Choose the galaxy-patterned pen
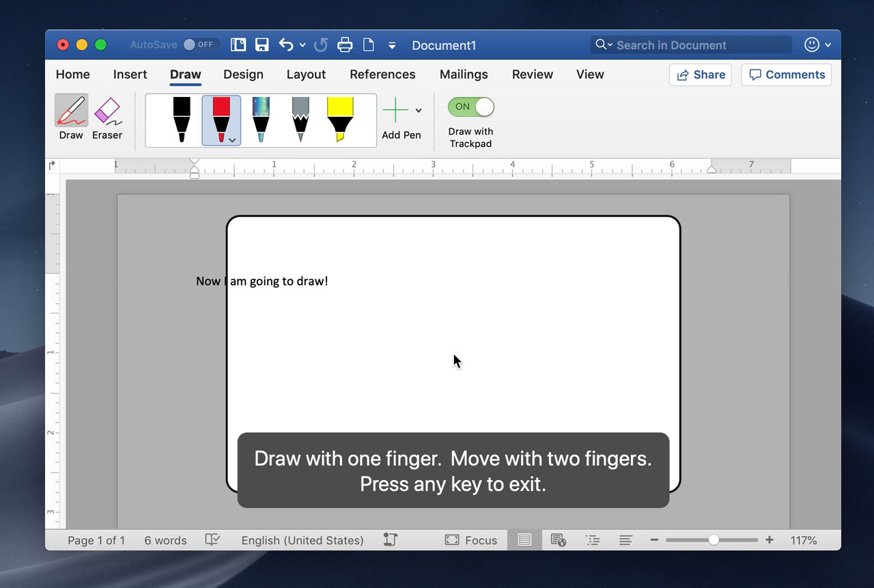 [261, 120]
